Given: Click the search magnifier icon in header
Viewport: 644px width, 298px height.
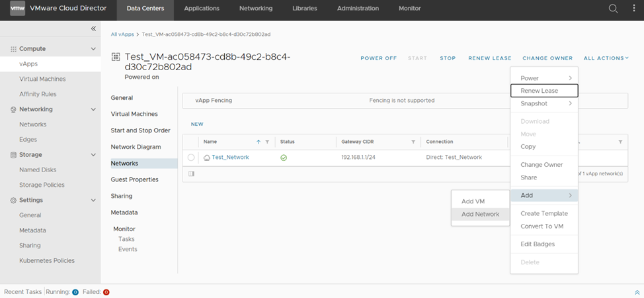Looking at the screenshot, I should tap(613, 9).
